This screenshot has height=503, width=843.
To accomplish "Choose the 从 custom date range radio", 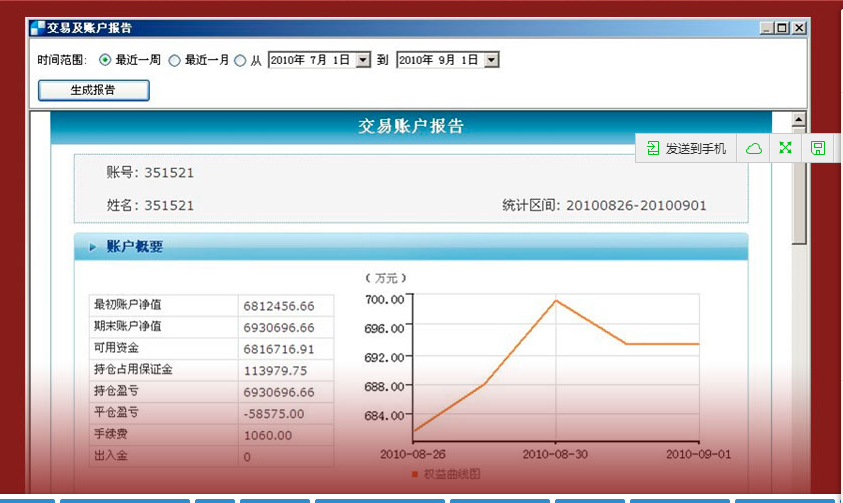I will [240, 60].
